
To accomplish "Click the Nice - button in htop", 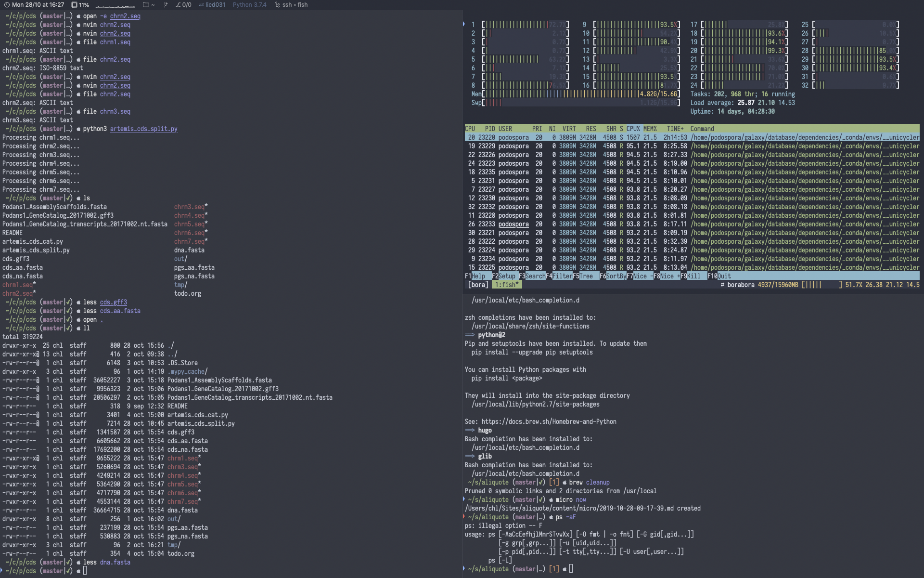I will click(x=643, y=276).
